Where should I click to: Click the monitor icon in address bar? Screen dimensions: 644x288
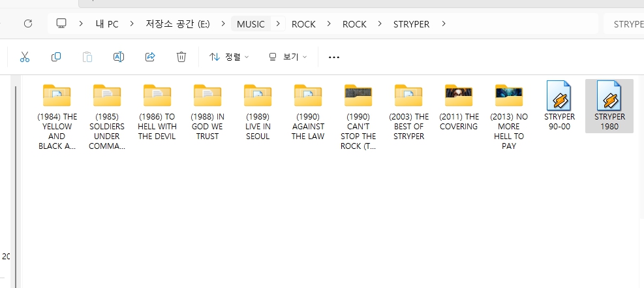point(61,24)
